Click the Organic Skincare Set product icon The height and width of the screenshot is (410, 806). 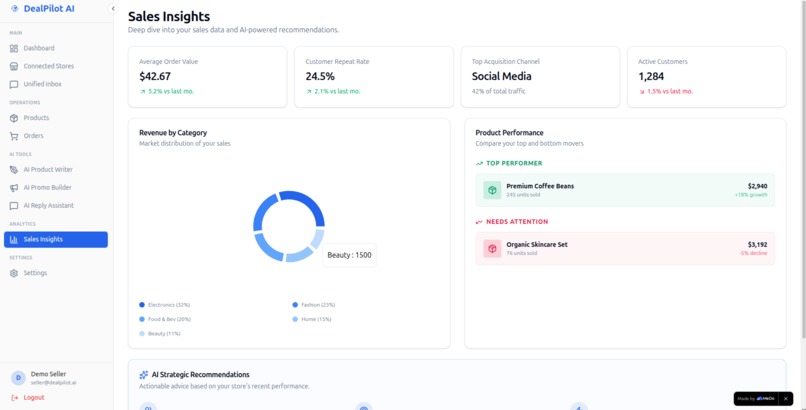point(492,249)
